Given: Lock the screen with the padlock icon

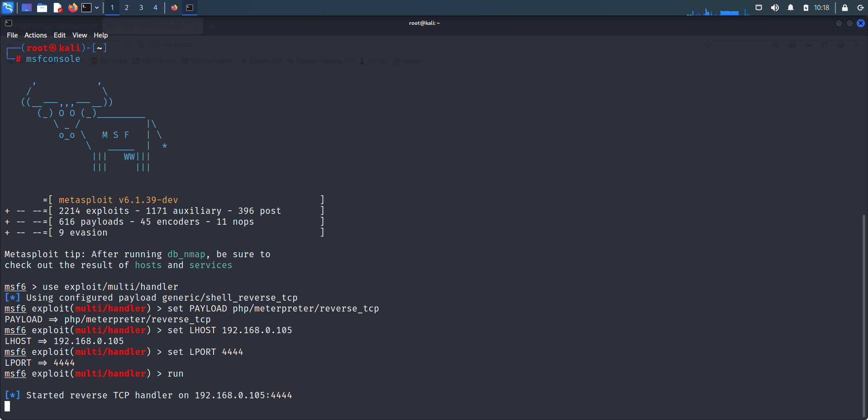Looking at the screenshot, I should tap(844, 8).
